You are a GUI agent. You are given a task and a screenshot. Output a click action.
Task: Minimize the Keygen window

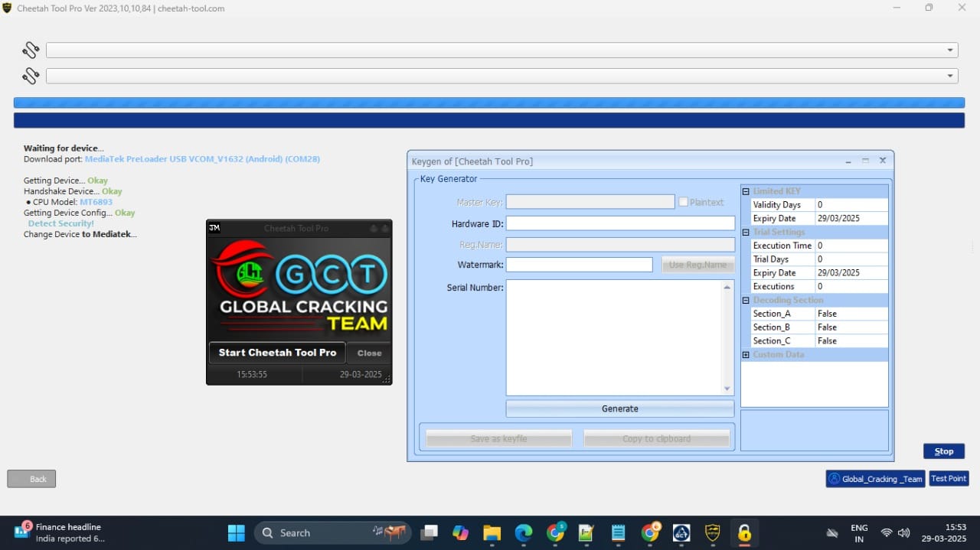848,161
